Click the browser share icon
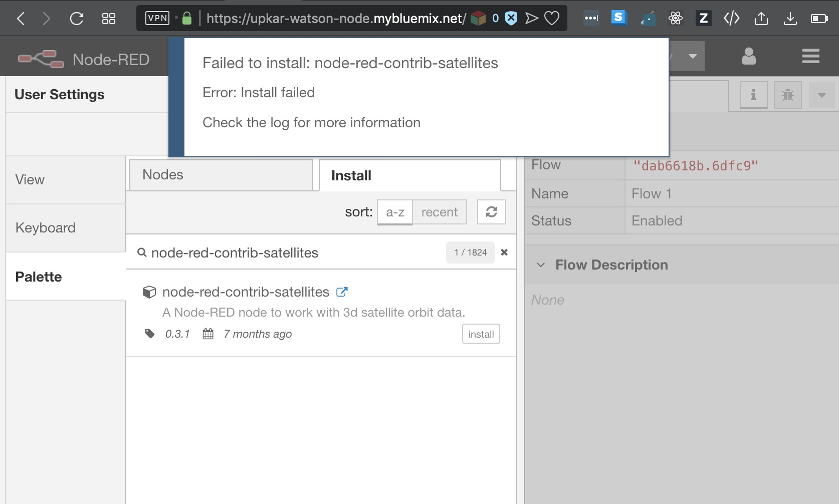839x504 pixels. (x=761, y=19)
